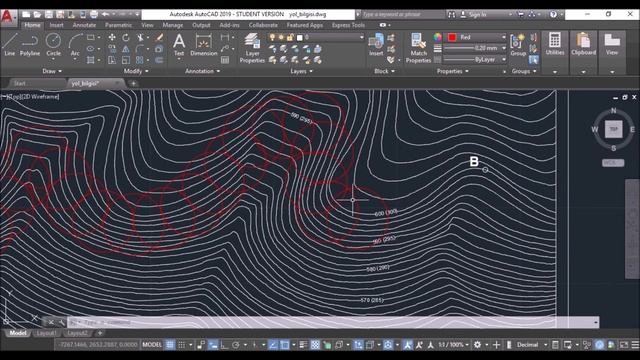Click the Trim tool icon
Viewport: 640px width, 360px height.
coord(140,38)
